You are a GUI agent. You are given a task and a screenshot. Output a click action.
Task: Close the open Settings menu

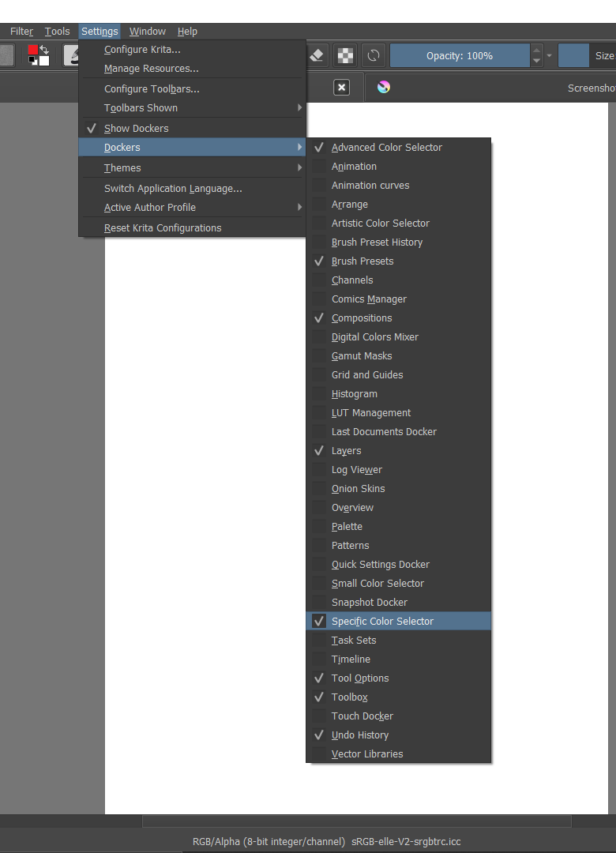click(100, 32)
